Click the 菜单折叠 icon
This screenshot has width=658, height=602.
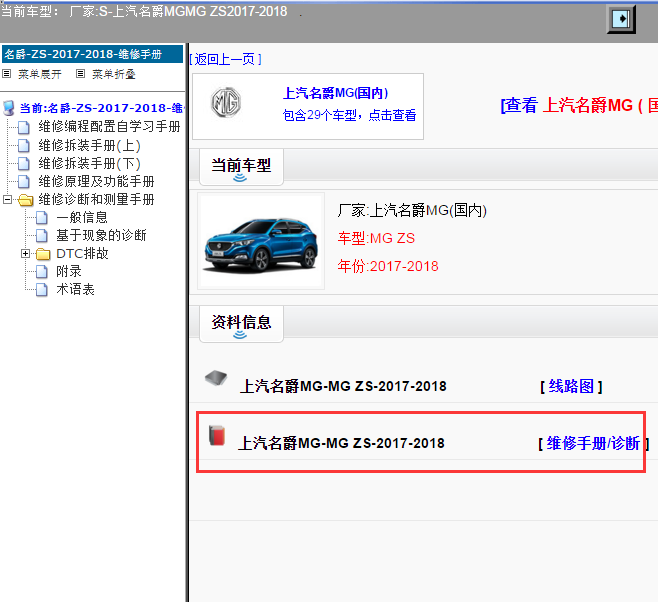[80, 74]
